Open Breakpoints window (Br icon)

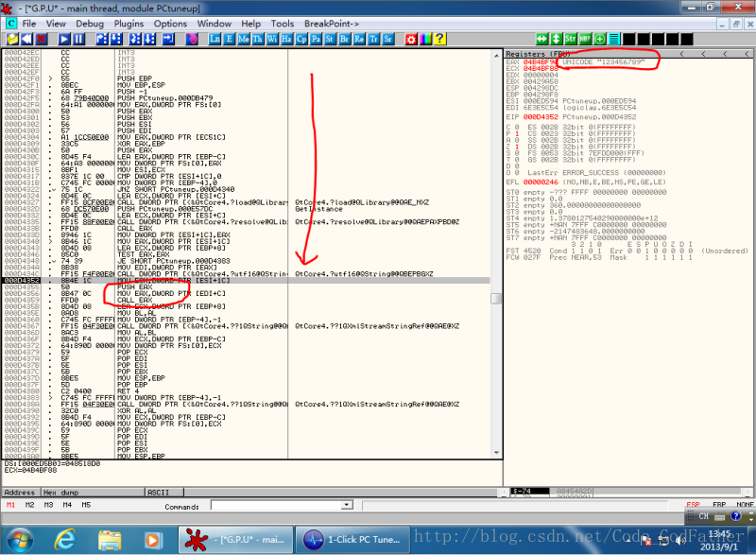click(x=344, y=39)
